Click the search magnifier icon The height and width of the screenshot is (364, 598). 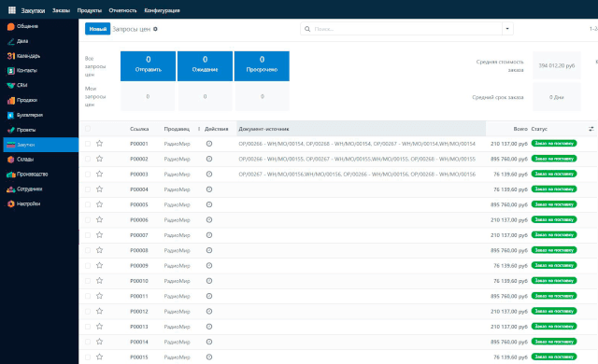(307, 29)
